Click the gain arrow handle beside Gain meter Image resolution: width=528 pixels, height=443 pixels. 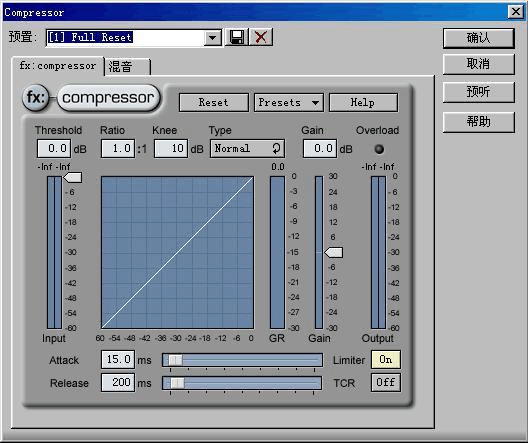pos(334,252)
